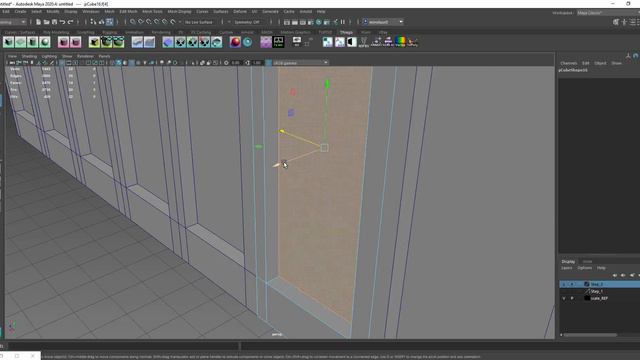Screen dimensions: 640x360
Task: Click the rainbow gradient shelf icon
Action: coord(400,41)
